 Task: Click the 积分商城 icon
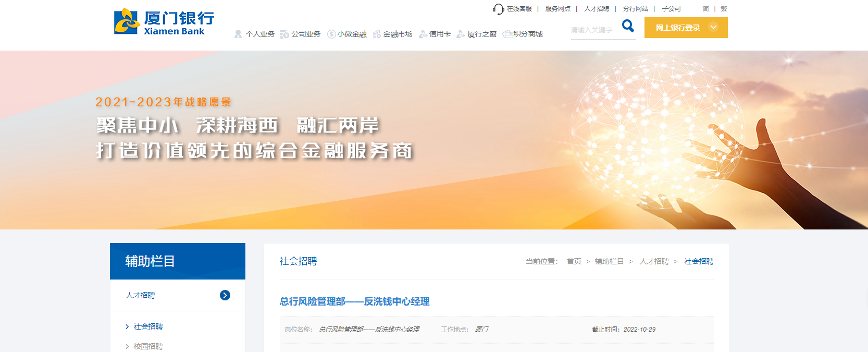click(x=507, y=34)
